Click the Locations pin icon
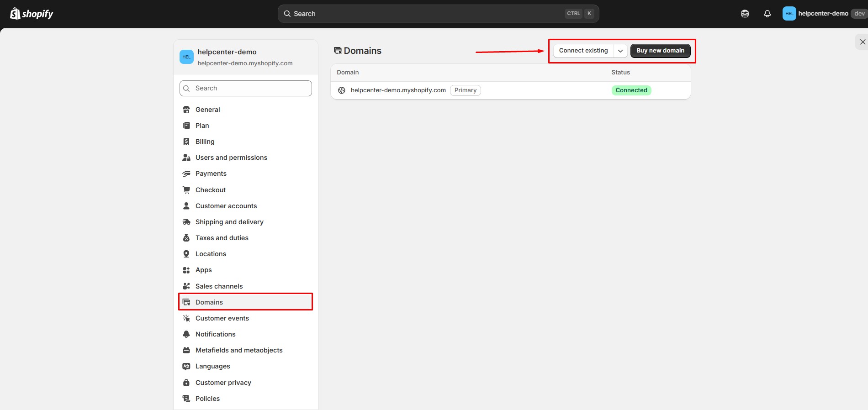Image resolution: width=868 pixels, height=410 pixels. [x=186, y=254]
